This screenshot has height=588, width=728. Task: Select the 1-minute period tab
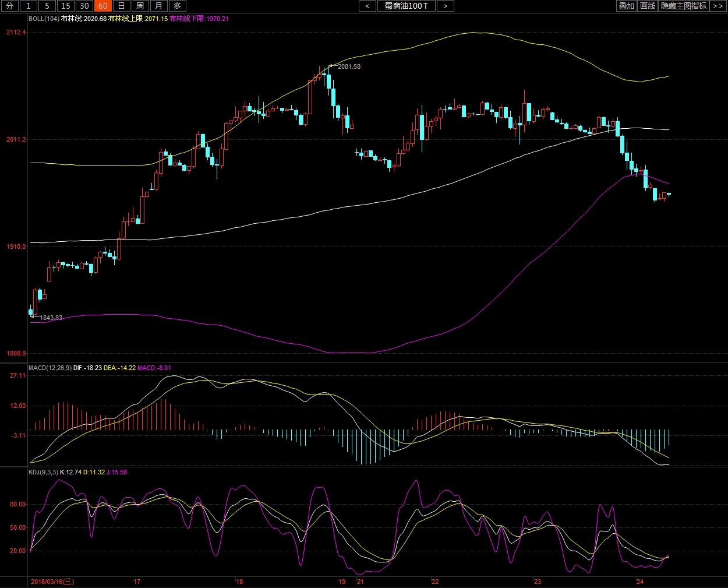pos(28,6)
